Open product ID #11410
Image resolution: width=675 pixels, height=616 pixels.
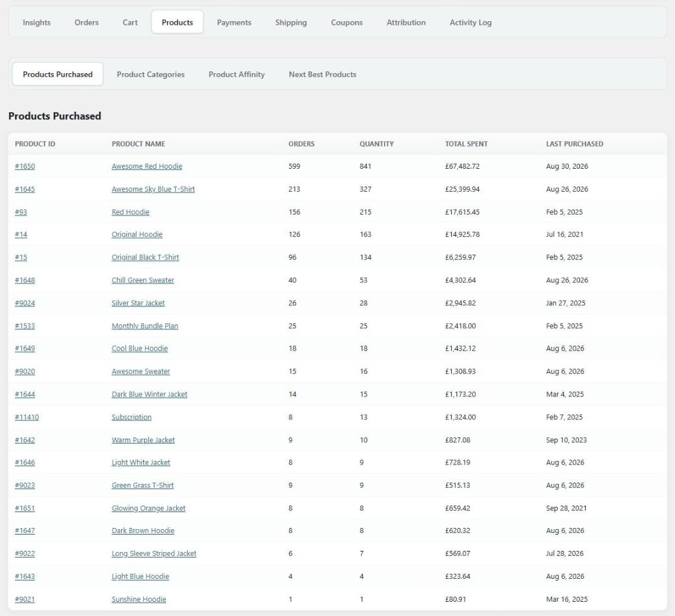(x=27, y=417)
